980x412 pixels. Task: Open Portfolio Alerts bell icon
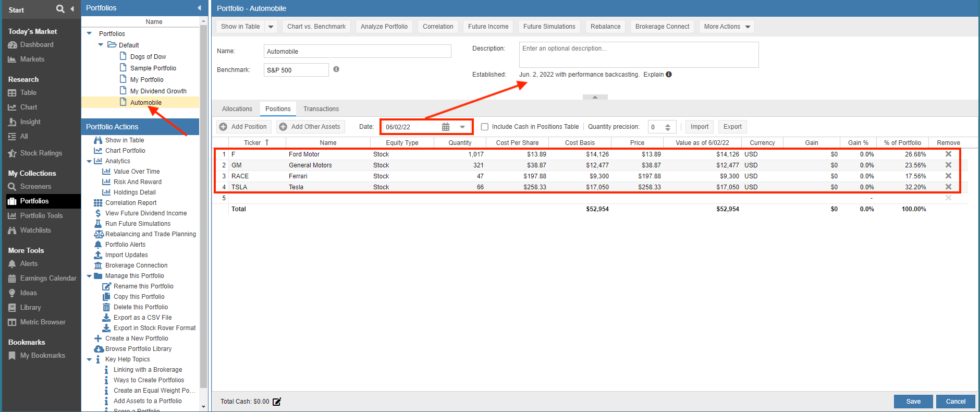coord(98,245)
